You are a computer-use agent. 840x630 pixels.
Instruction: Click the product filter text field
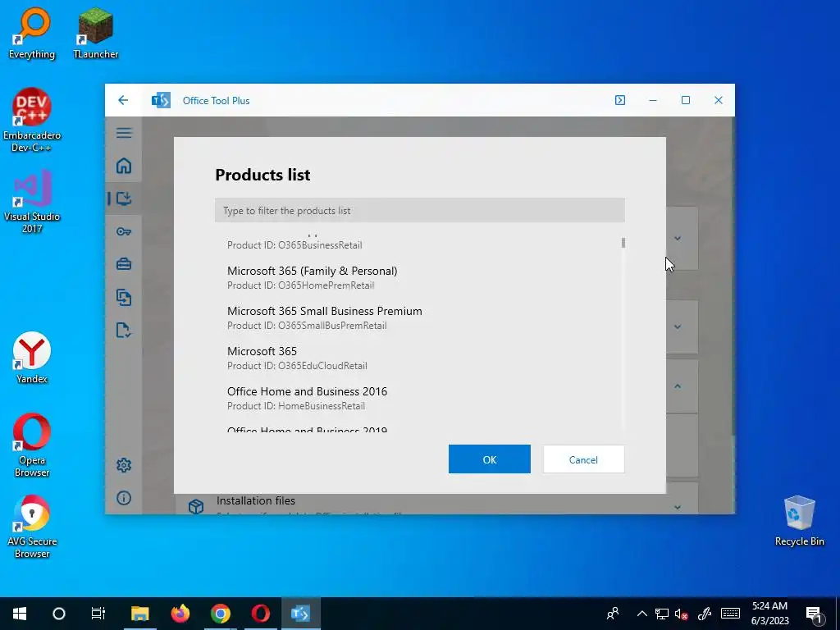pos(419,210)
